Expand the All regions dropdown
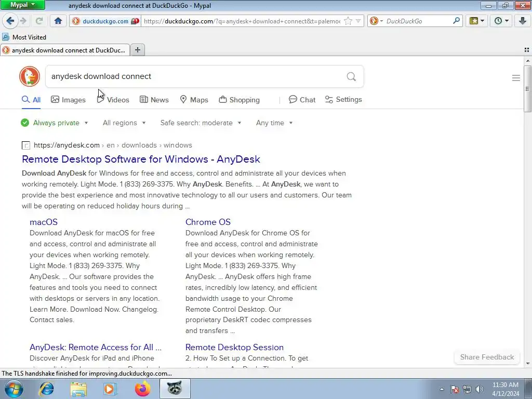This screenshot has width=532, height=399. click(x=124, y=123)
